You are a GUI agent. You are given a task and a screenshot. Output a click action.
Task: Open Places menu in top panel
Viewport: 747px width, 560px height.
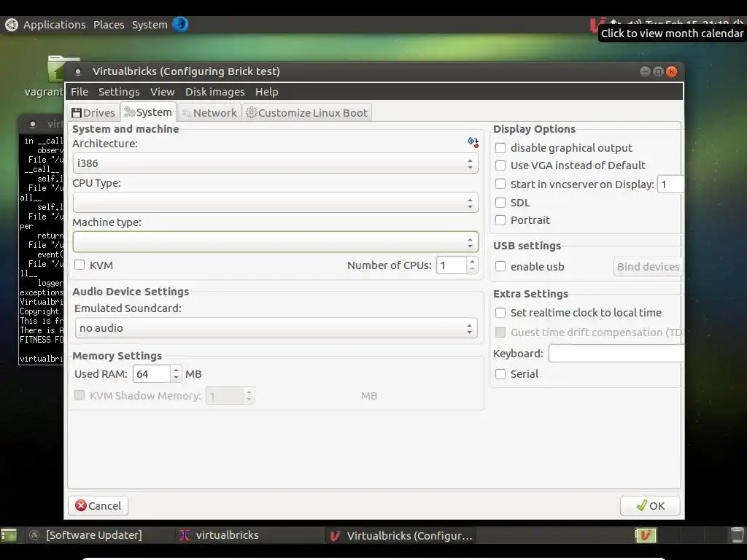click(x=109, y=25)
